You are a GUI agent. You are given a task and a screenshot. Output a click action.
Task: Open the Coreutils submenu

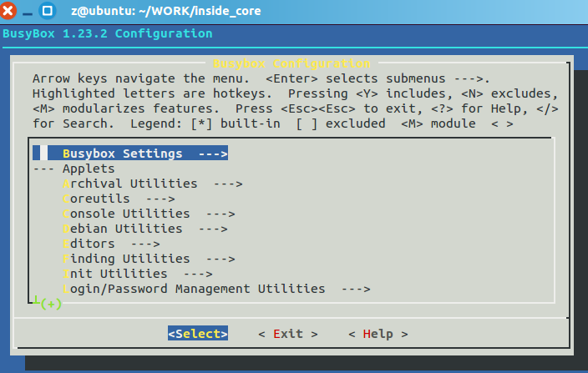click(119, 199)
